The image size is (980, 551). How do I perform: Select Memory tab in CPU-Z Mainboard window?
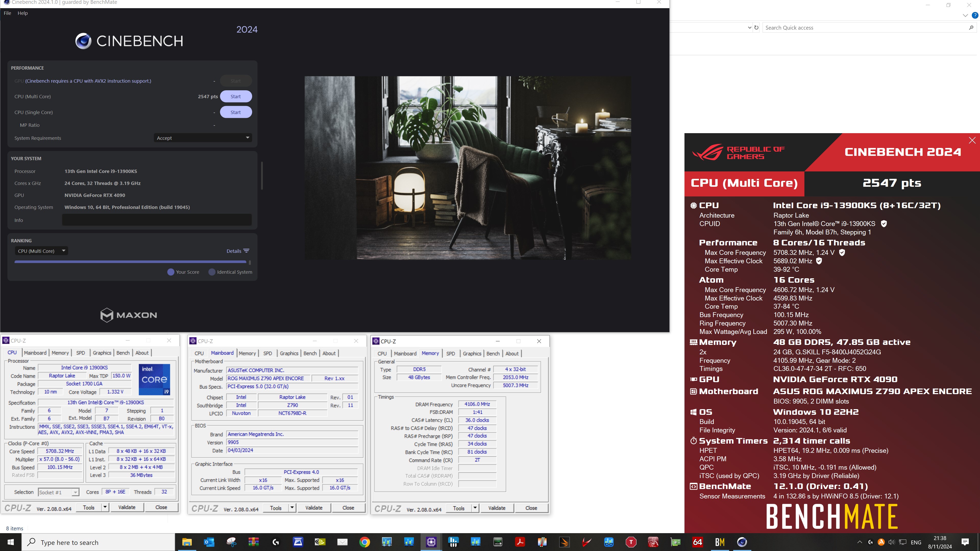pos(247,353)
